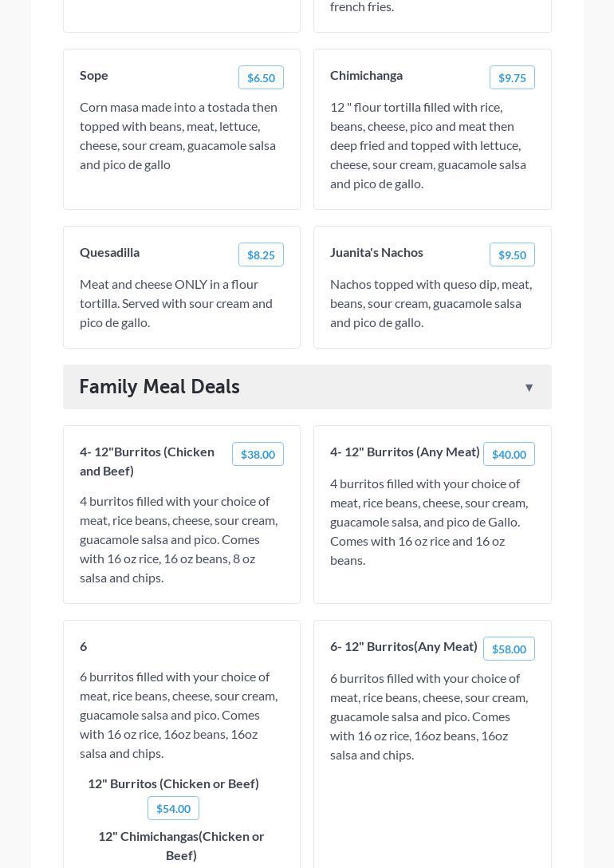This screenshot has width=614, height=868.
Task: Choose the $54.00 Burritos option
Action: coord(173,808)
